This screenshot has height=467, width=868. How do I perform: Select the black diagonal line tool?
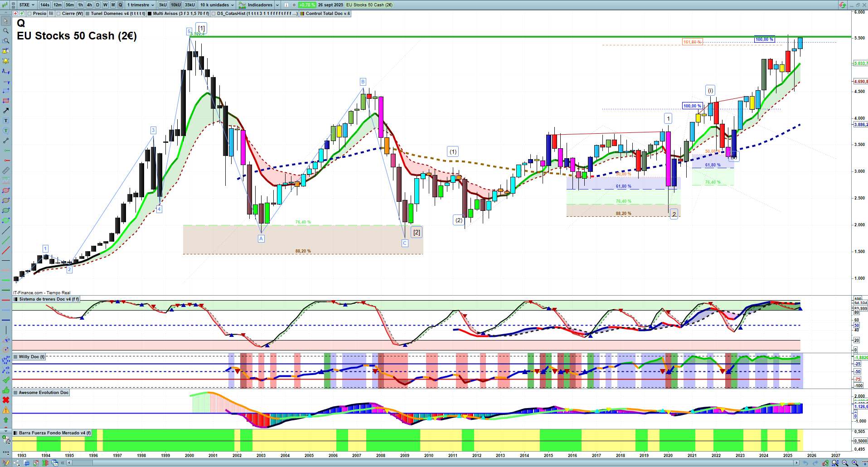click(x=6, y=230)
